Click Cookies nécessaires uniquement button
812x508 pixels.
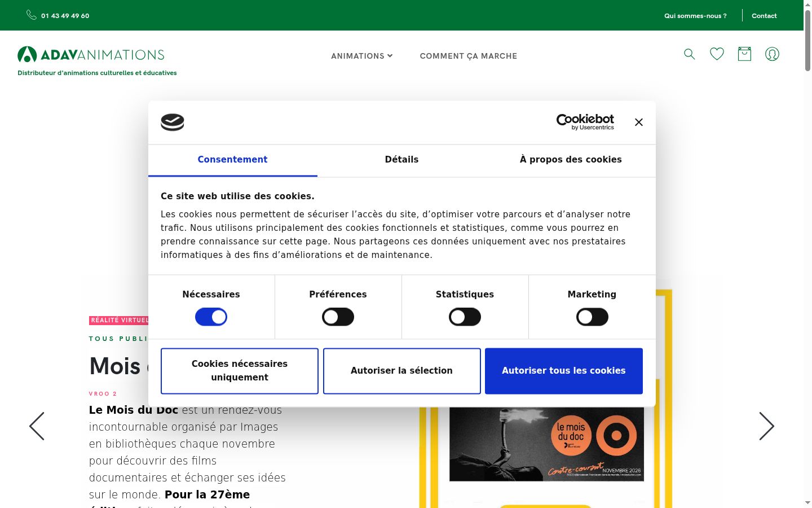(x=240, y=371)
